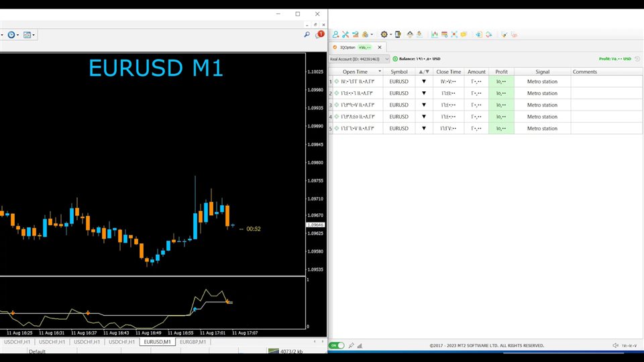The height and width of the screenshot is (362, 644).
Task: Open the Real Account ID dropdown
Action: [359, 59]
